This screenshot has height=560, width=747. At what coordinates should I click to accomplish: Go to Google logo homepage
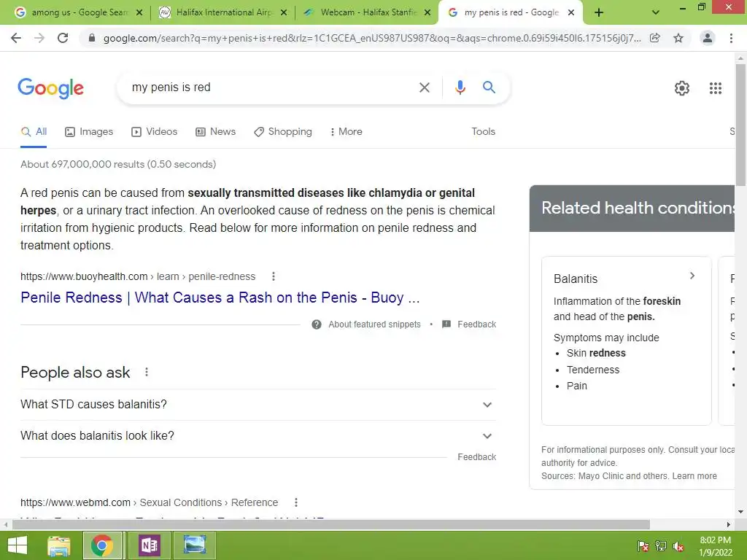(50, 88)
